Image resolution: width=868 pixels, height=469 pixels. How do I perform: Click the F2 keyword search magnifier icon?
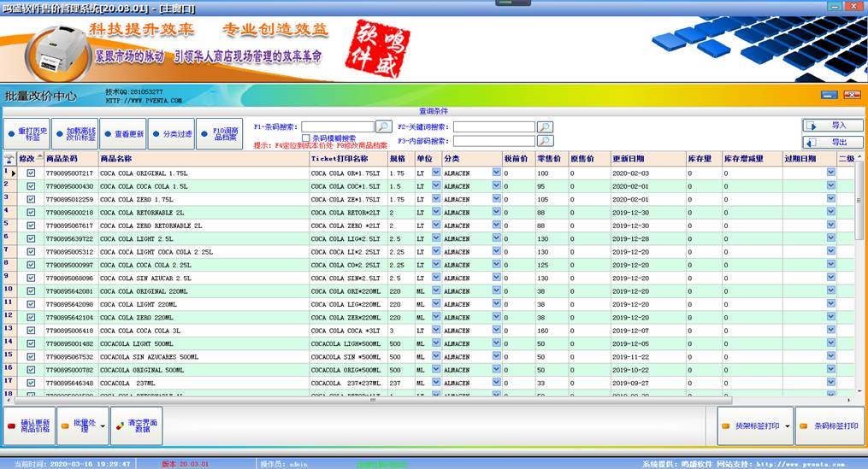click(x=545, y=126)
